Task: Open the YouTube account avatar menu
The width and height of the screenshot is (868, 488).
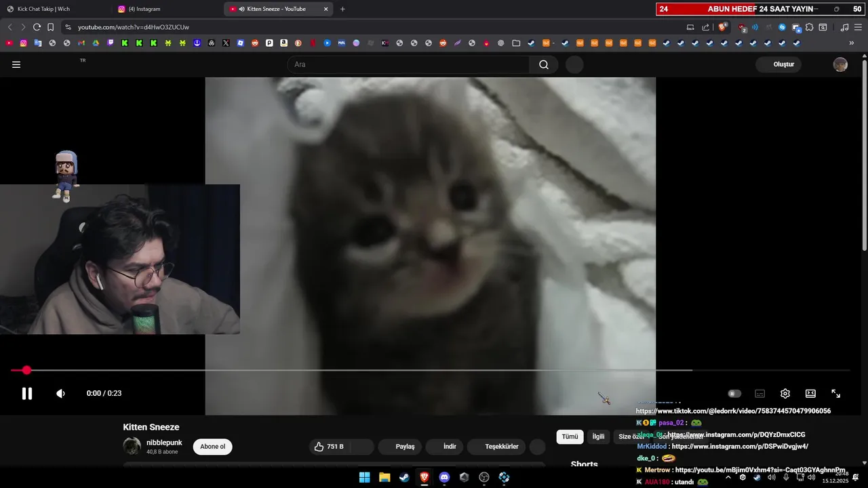Action: click(x=840, y=64)
